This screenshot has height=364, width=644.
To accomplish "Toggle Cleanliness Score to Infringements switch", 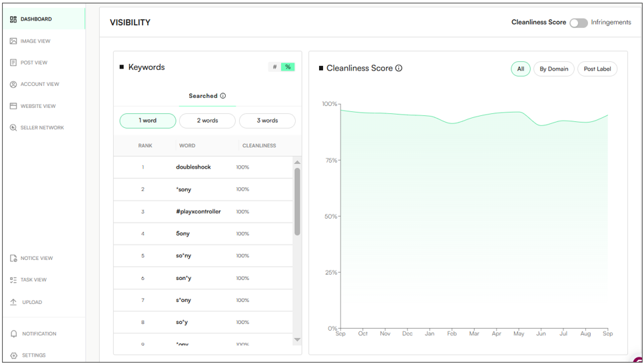I will point(578,23).
